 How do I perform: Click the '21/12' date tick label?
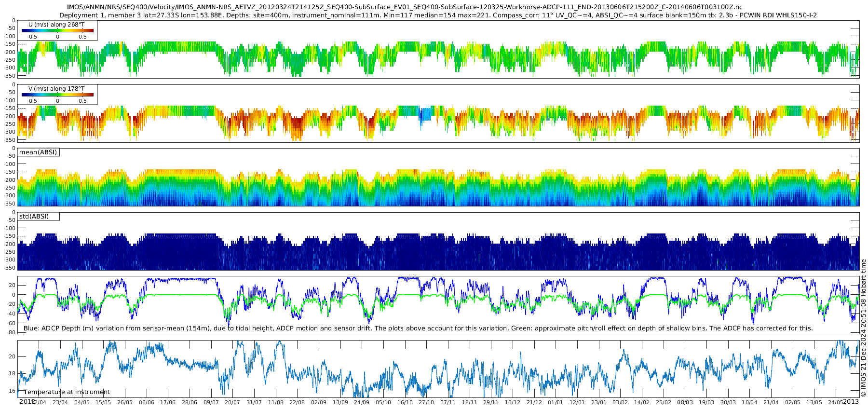pos(534,402)
